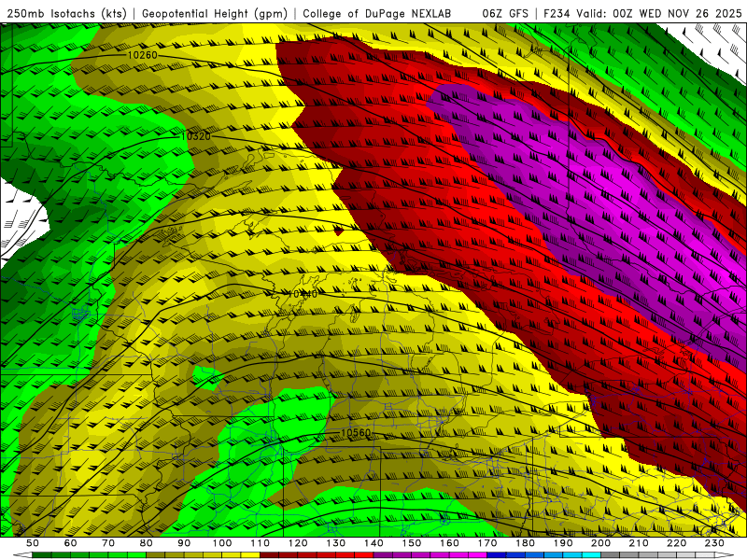
Task: Click the 210 value on the color scale
Action: pos(639,543)
